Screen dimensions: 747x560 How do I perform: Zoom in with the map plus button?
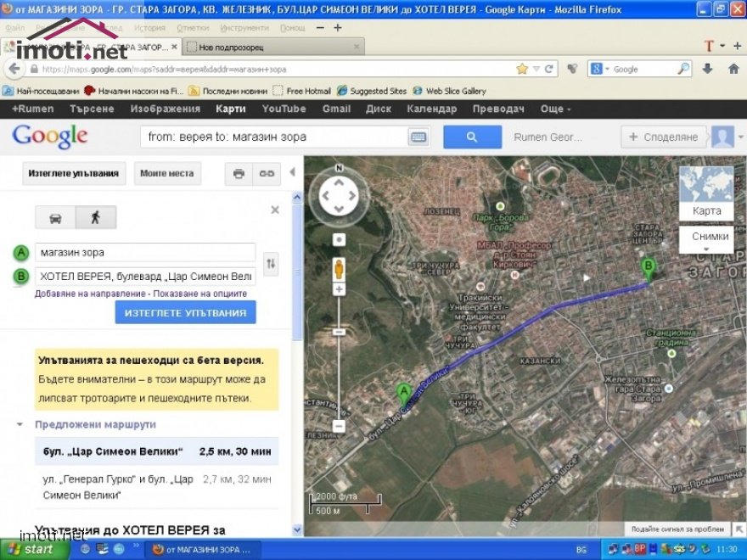pos(339,289)
